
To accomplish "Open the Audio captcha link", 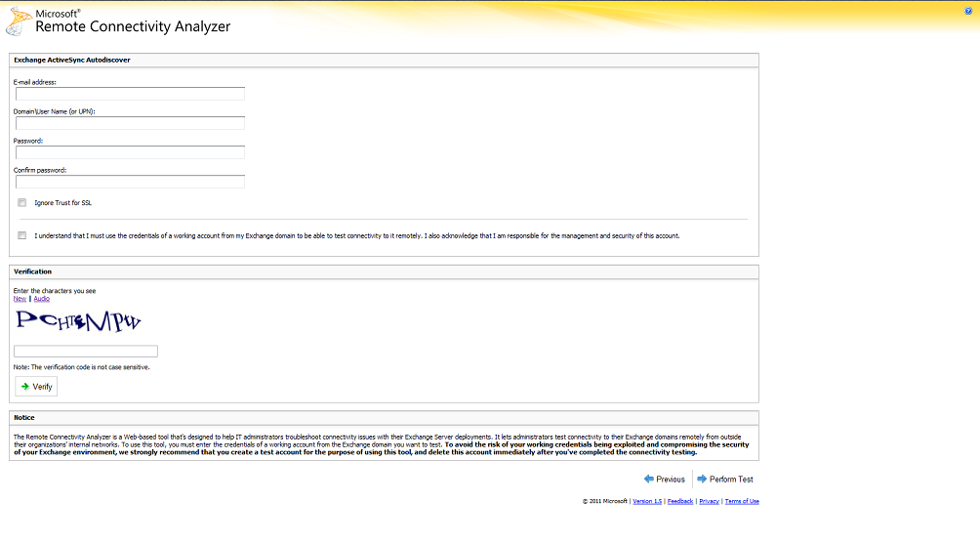I will click(x=41, y=299).
